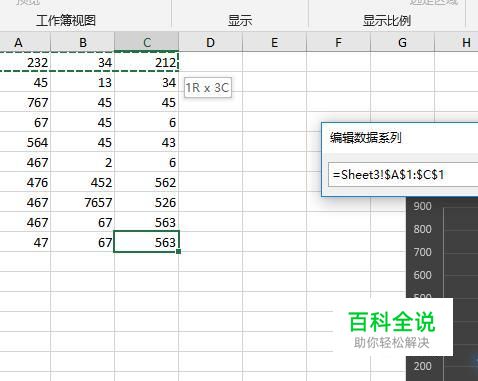Select column A cell with value 47

click(25, 242)
